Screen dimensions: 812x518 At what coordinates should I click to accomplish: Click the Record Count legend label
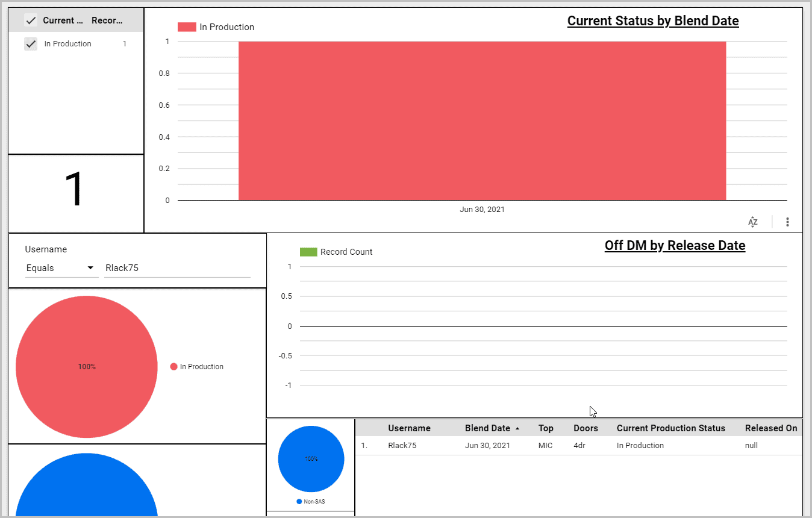pyautogui.click(x=346, y=252)
